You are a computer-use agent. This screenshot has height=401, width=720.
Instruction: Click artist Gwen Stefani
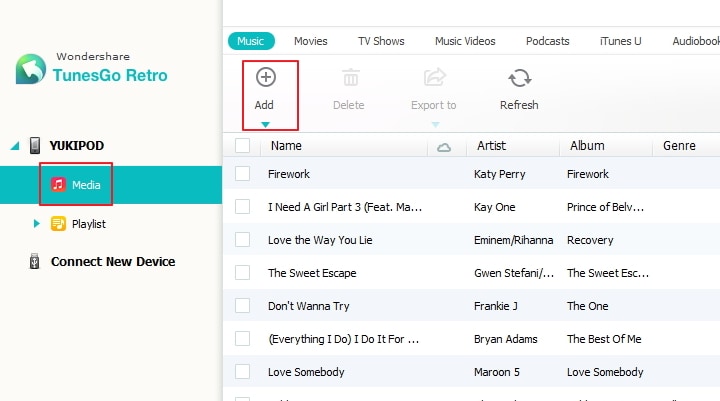(x=514, y=273)
